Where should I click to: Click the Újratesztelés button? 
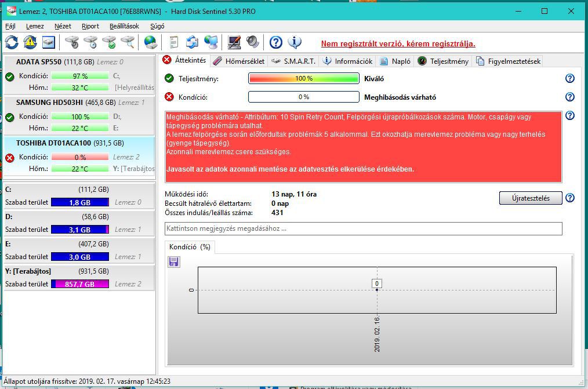click(531, 198)
